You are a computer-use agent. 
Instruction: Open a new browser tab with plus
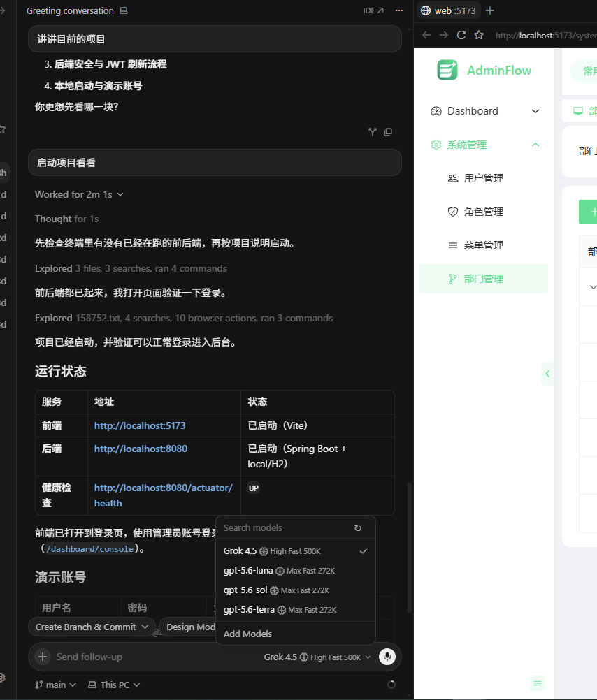point(490,10)
